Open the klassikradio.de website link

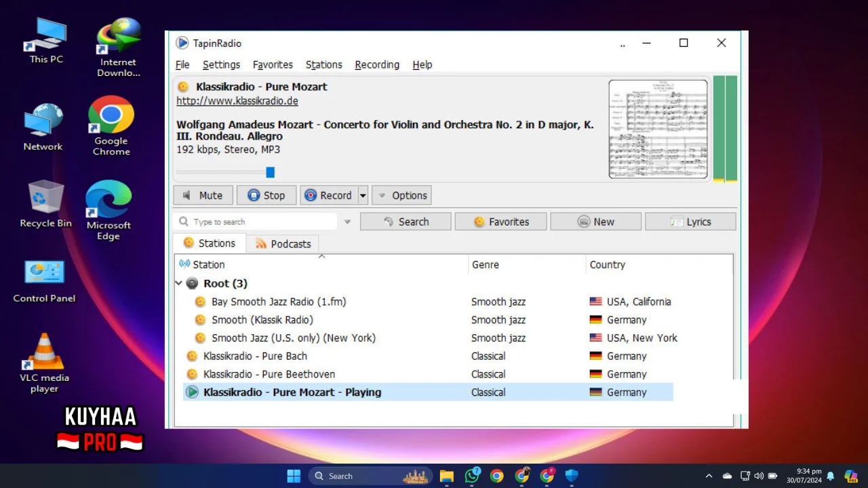(x=237, y=101)
